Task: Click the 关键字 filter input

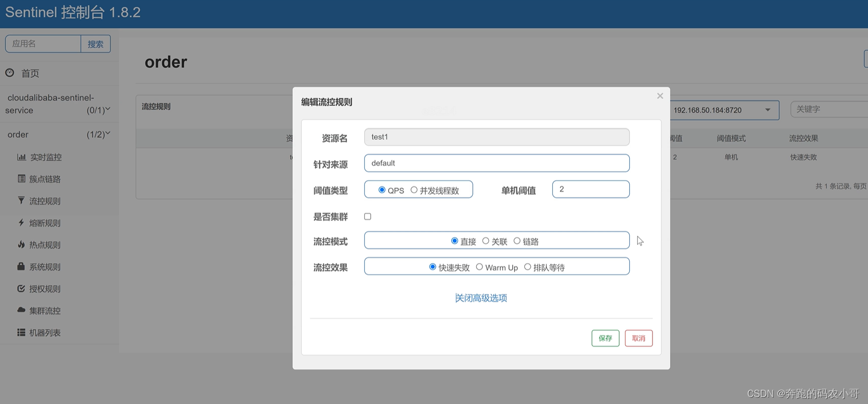Action: tap(829, 109)
